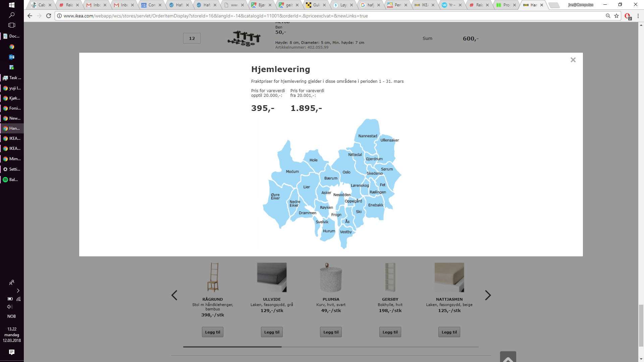Open the Settings 'Setti...' taskbar item

[x=12, y=169]
